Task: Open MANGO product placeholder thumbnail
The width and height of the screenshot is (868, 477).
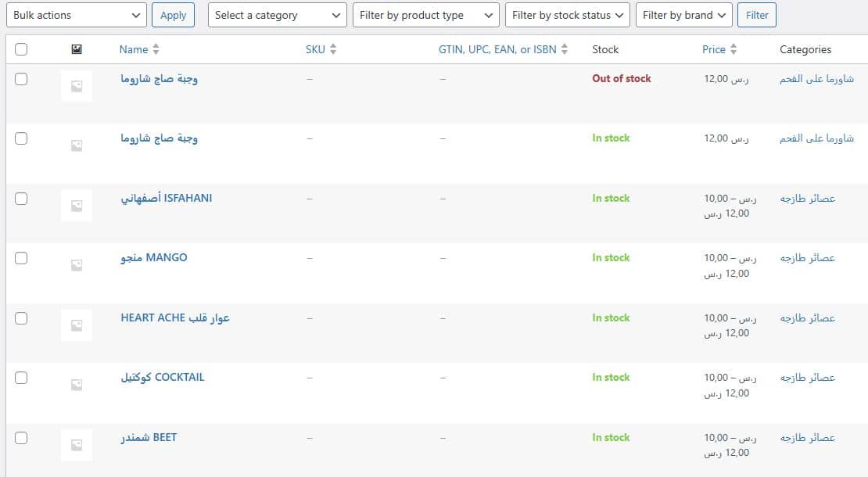Action: [x=77, y=265]
